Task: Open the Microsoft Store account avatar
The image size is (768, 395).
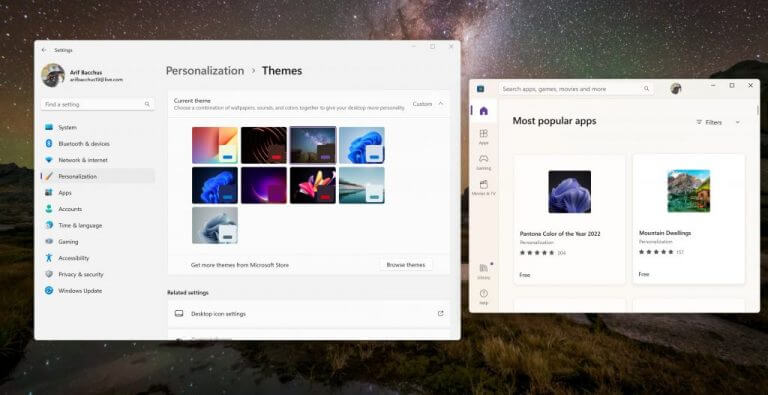Action: 676,89
